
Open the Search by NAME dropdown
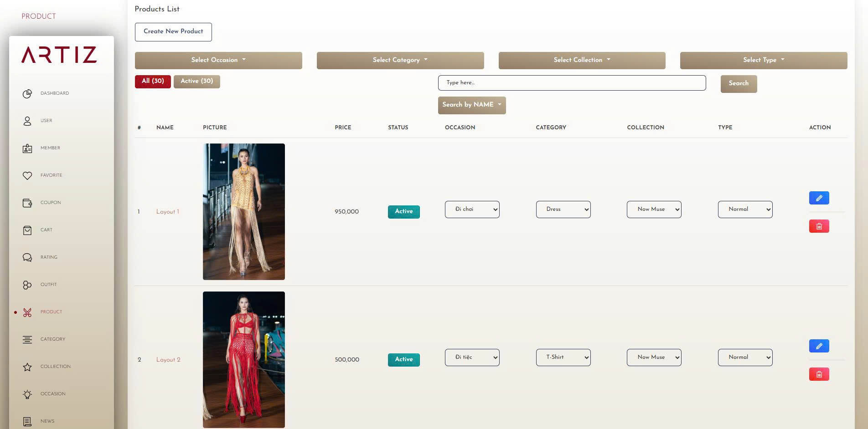472,105
